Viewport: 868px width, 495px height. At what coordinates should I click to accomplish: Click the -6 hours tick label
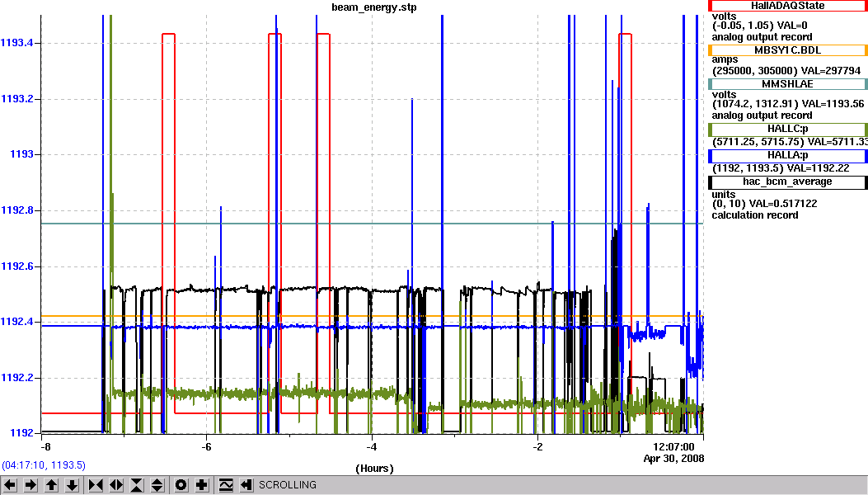click(x=206, y=447)
